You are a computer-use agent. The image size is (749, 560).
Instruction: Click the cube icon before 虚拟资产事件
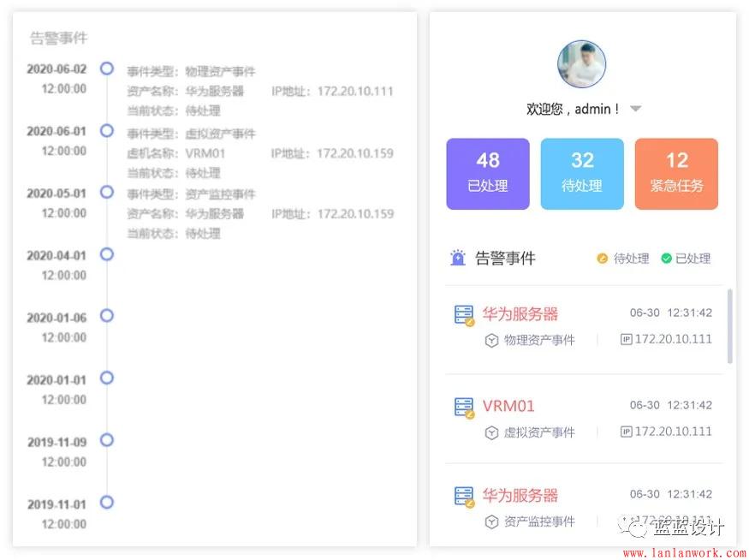491,432
